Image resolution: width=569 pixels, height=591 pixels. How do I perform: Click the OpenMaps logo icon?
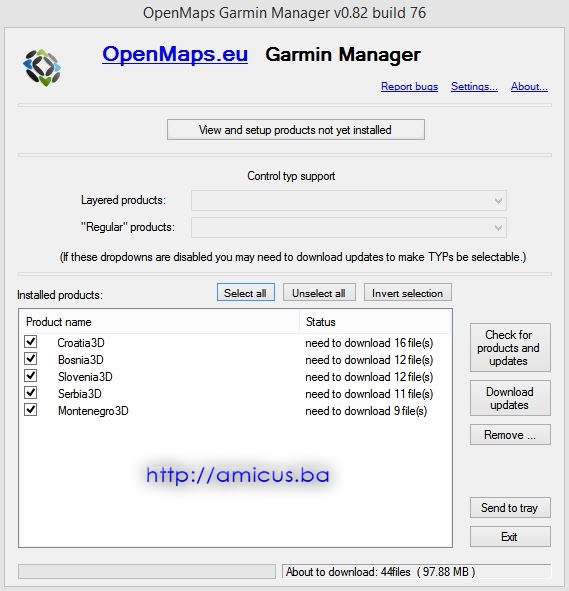(x=42, y=68)
